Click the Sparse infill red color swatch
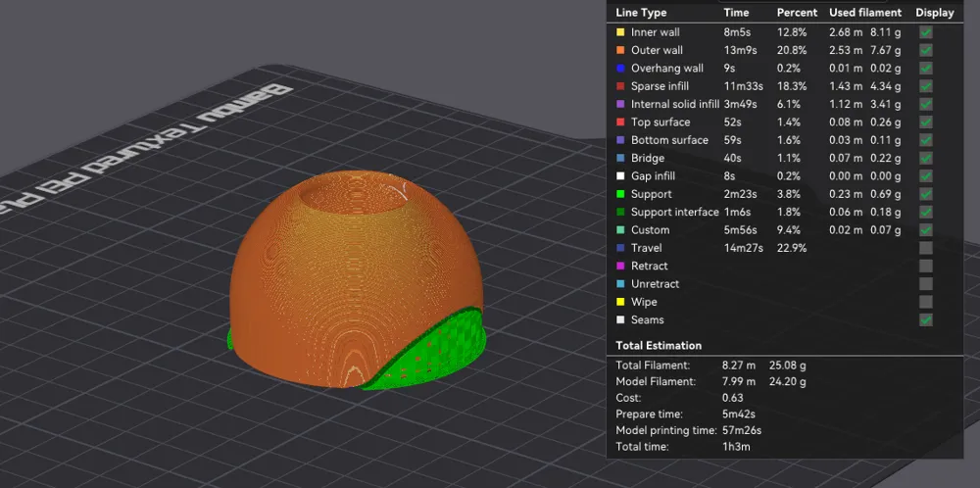Viewport: 980px width, 488px height. 620,86
